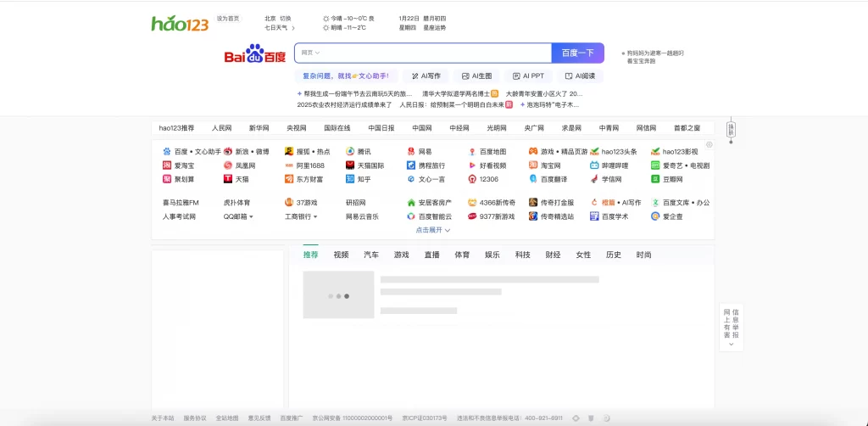The height and width of the screenshot is (426, 868).
Task: Open the 七日天气 forecast chevron
Action: click(293, 28)
